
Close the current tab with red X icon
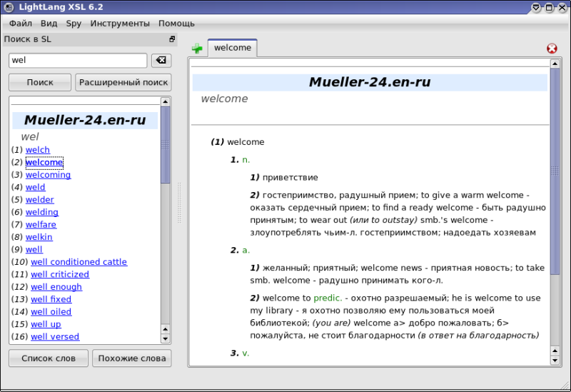552,49
